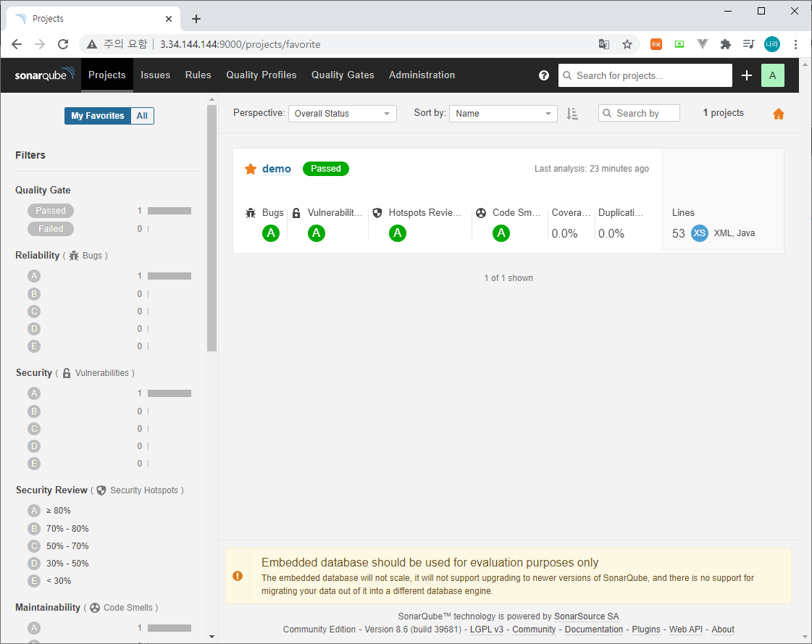Click the Search for projects field
812x644 pixels.
pos(645,75)
